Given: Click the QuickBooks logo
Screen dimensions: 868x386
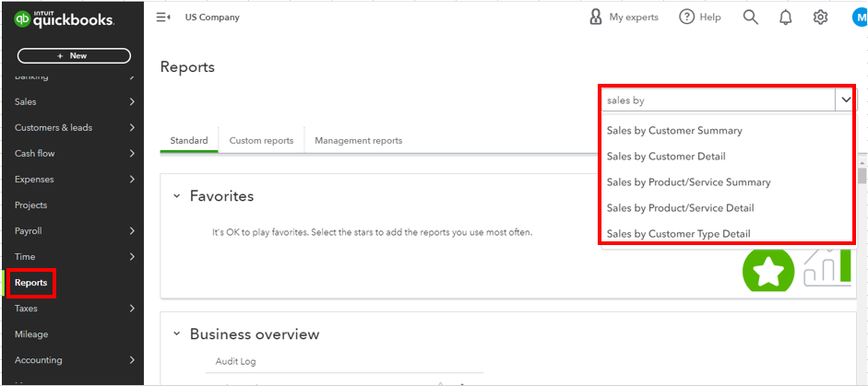Looking at the screenshot, I should (64, 19).
